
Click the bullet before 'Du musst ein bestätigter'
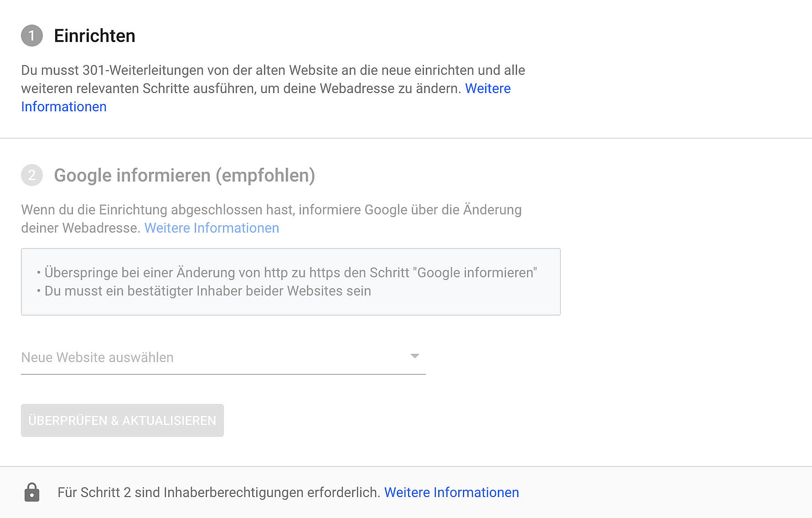point(39,291)
